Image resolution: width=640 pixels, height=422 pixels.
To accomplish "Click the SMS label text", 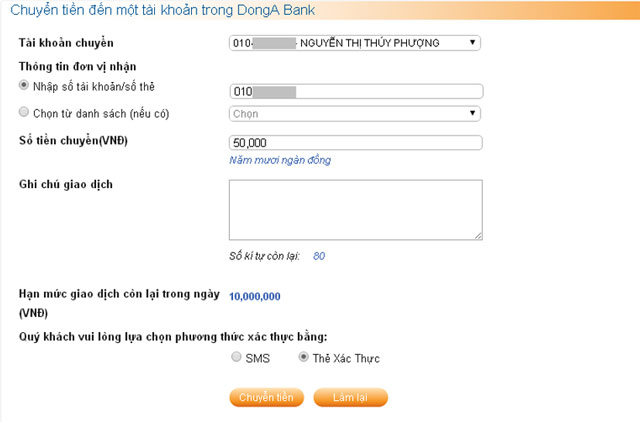I will click(x=258, y=358).
